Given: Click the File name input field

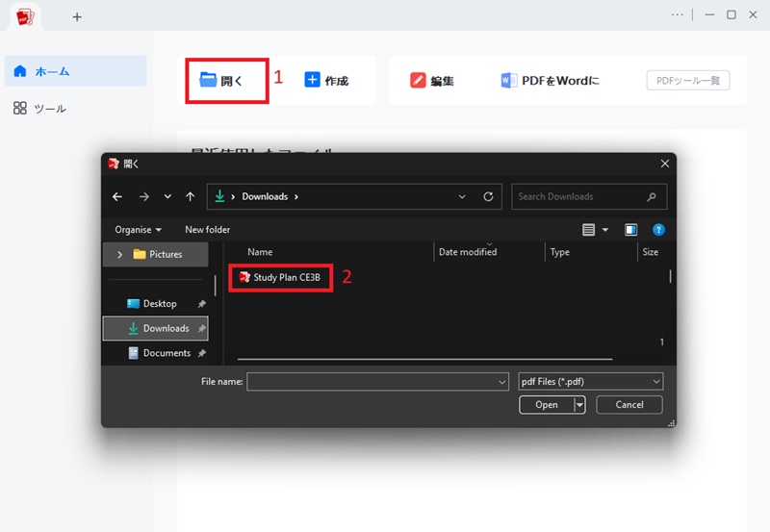Looking at the screenshot, I should pos(377,381).
